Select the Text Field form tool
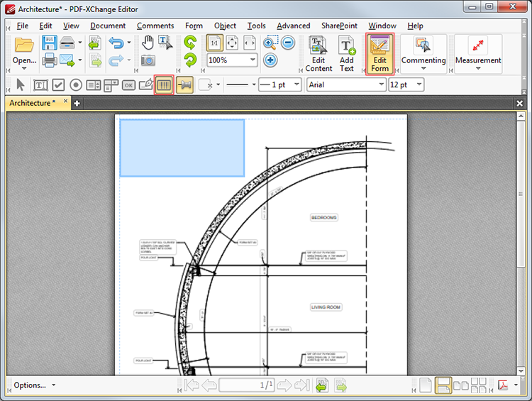The height and width of the screenshot is (401, 532). (x=40, y=85)
